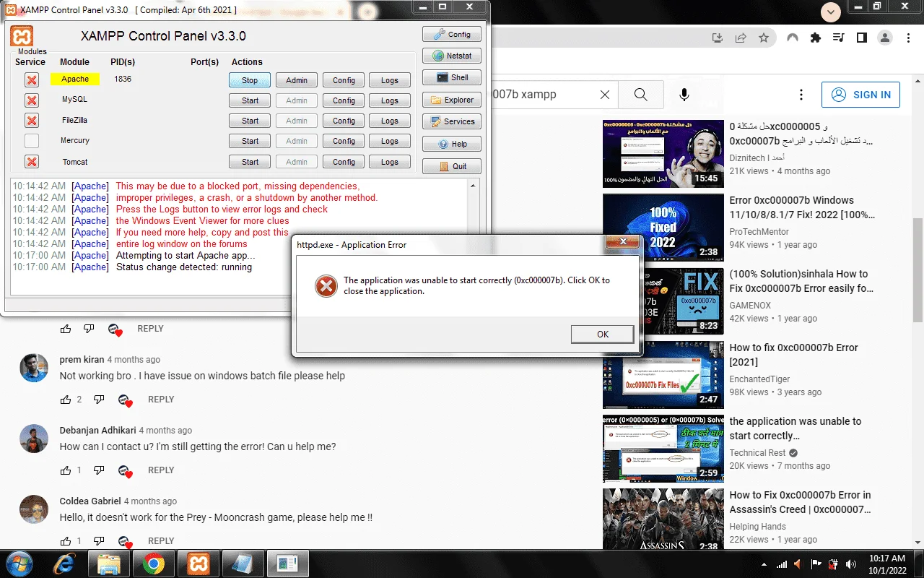Close the httpd.exe Application Error dialog
This screenshot has width=924, height=578.
pos(622,242)
